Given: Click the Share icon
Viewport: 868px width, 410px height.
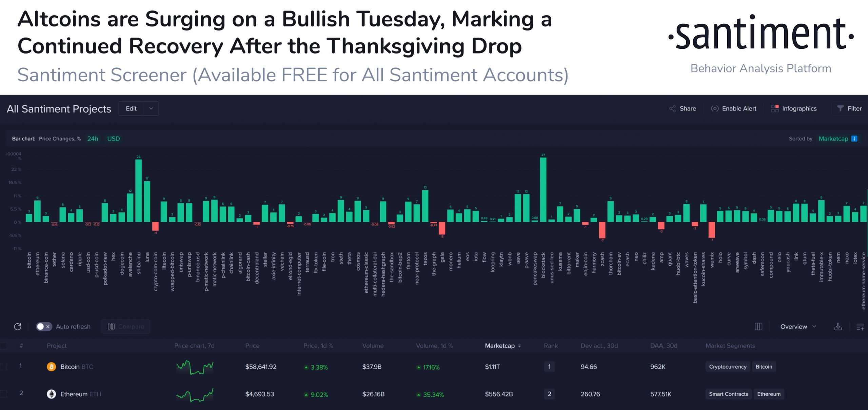Looking at the screenshot, I should click(x=673, y=108).
